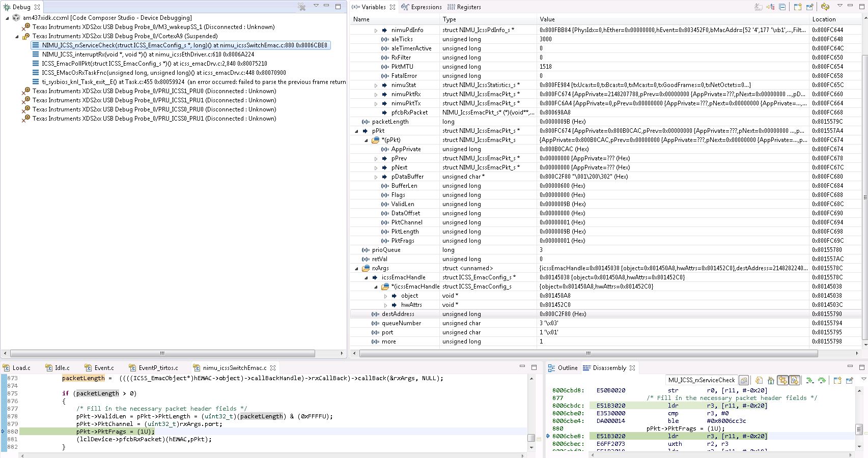Click Show Type Names icon in Variables

coord(758,7)
